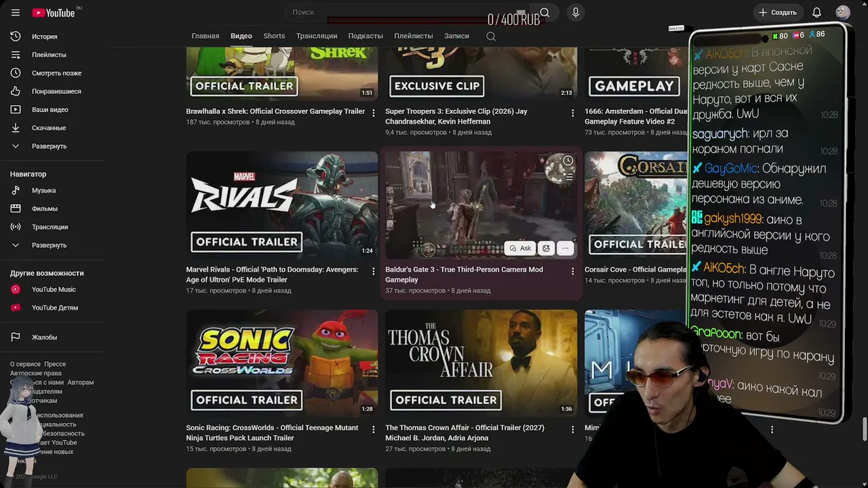
Task: Add Baldur's Gate 3 video to queue
Action: click(x=568, y=177)
